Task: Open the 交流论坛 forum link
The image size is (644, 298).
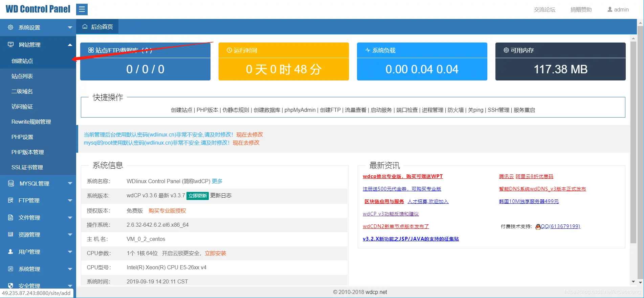Action: pos(545,9)
